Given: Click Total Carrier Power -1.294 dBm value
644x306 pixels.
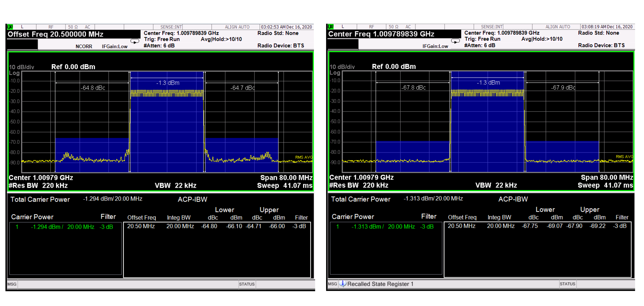Looking at the screenshot, I should click(x=113, y=199).
